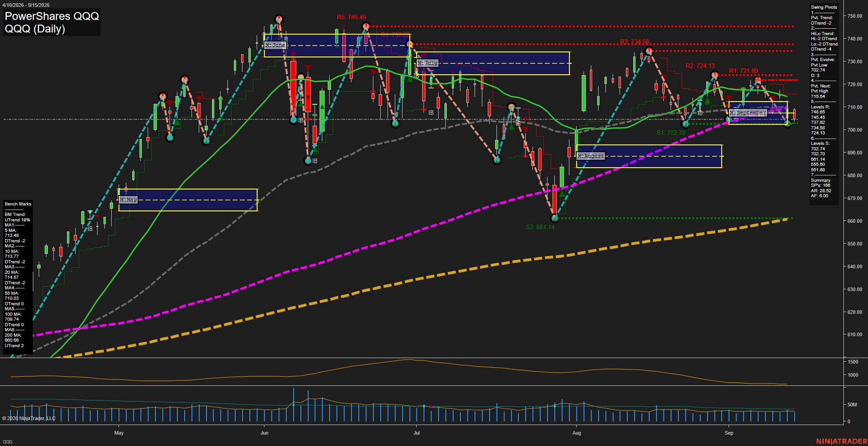
Task: Click the swing high pivot marker at R5 745.45
Action: (x=366, y=26)
